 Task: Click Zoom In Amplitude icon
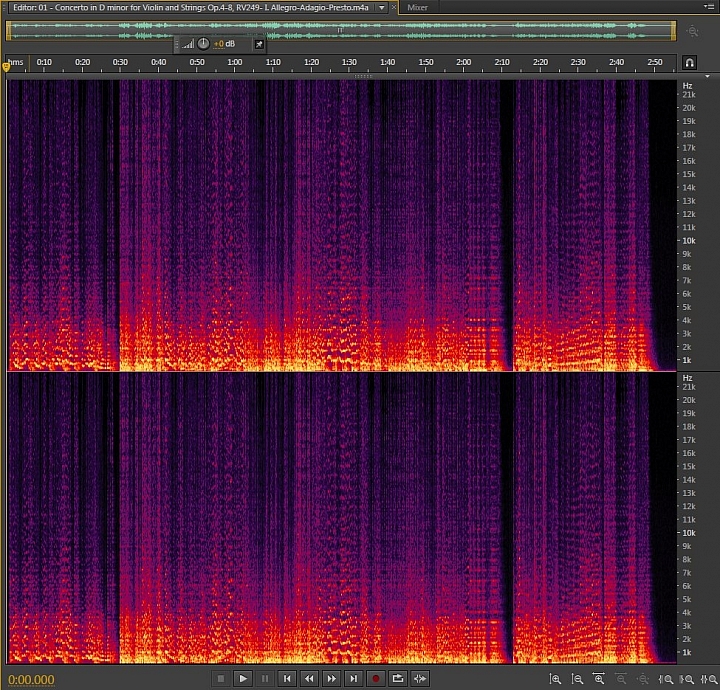(555, 679)
